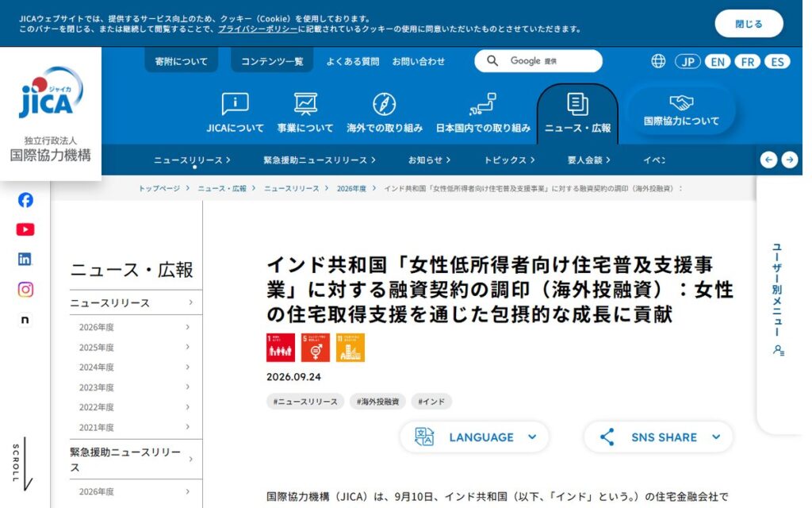Open the LANGUAGE dropdown
The height and width of the screenshot is (508, 812).
[474, 437]
